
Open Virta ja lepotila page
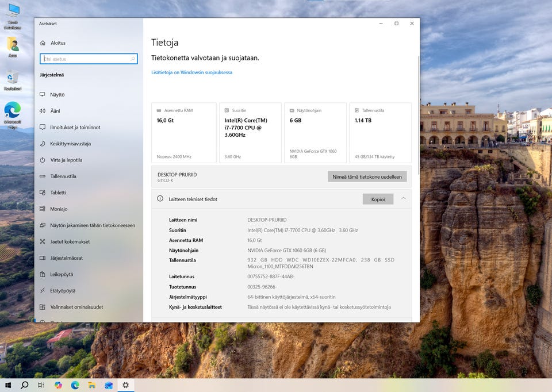66,160
